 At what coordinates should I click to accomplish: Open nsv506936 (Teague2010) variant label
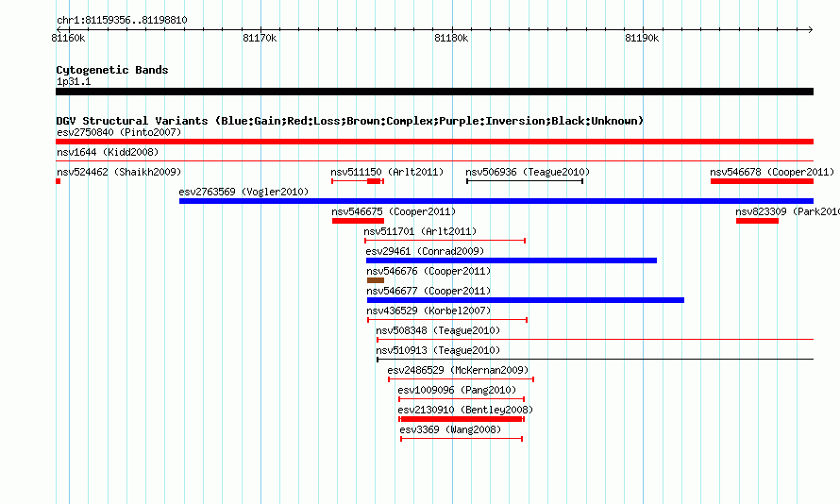tap(528, 172)
